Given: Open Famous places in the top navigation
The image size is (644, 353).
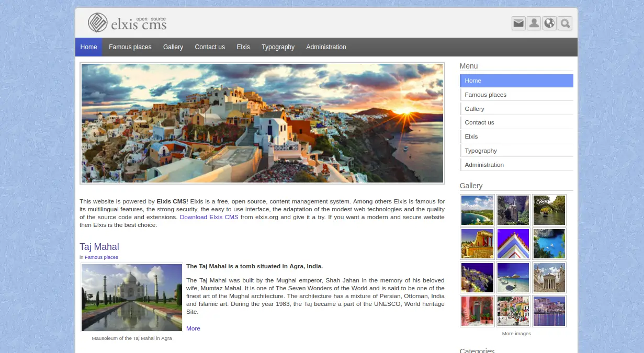Looking at the screenshot, I should (x=130, y=47).
